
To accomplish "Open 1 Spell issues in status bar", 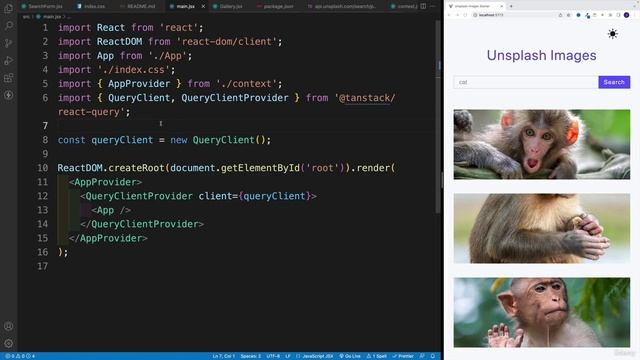I will 377,356.
